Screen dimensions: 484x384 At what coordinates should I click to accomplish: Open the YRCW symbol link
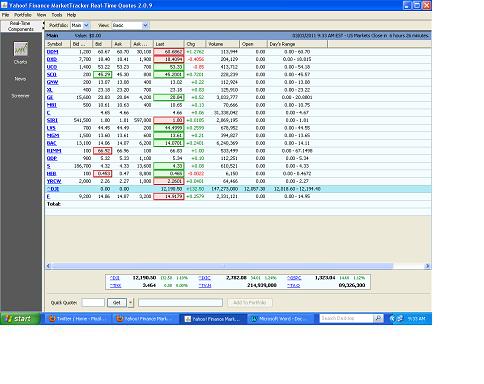tap(54, 181)
